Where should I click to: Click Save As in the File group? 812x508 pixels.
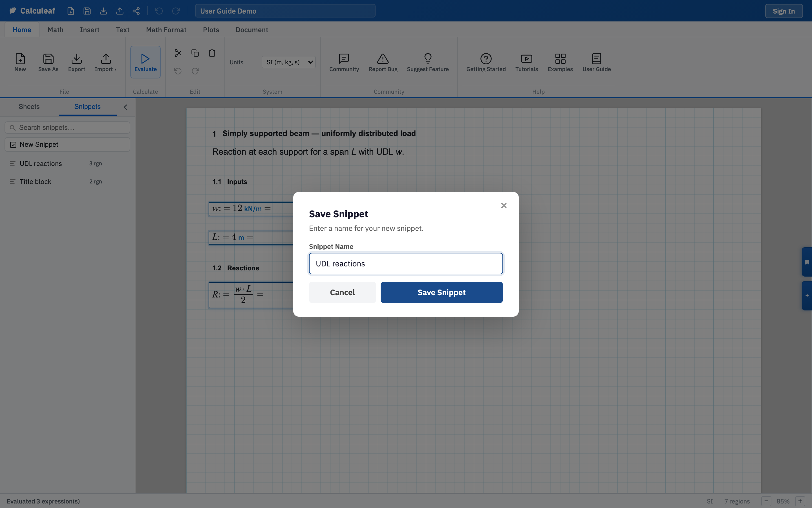point(48,62)
